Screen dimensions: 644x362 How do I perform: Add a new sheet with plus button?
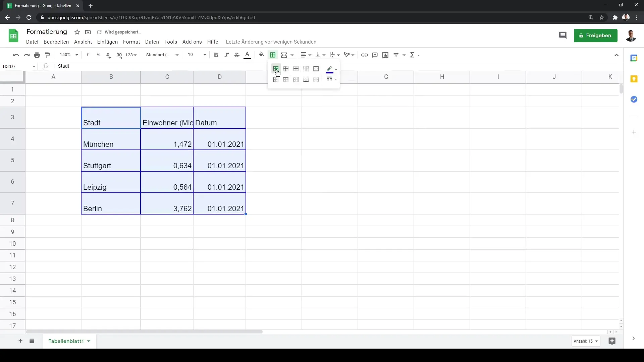(20, 341)
